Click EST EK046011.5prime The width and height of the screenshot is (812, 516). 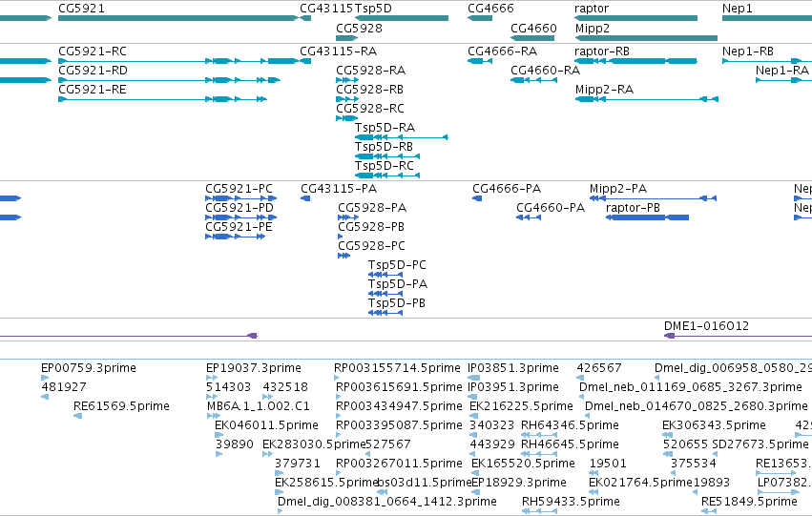(x=219, y=435)
